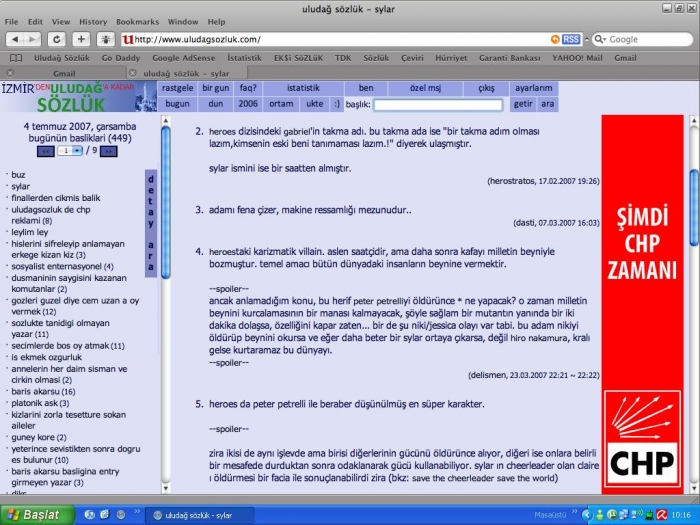The image size is (700, 525).
Task: Click the 2006 button
Action: (248, 104)
